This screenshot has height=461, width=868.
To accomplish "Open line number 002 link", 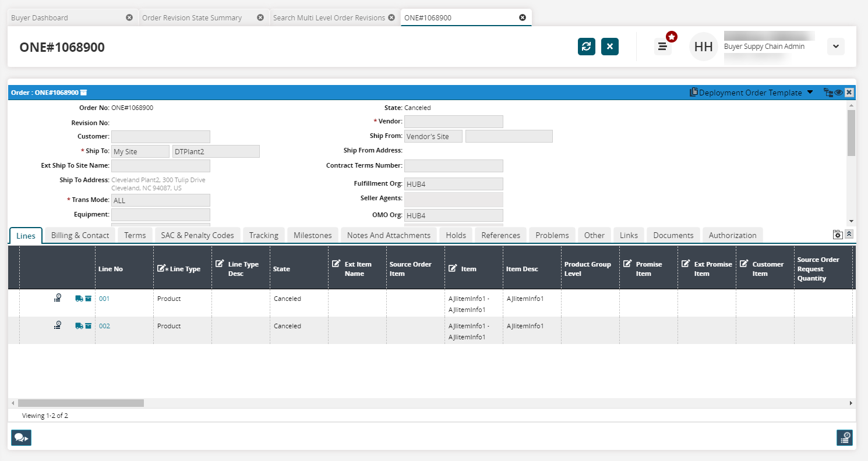I will click(104, 326).
